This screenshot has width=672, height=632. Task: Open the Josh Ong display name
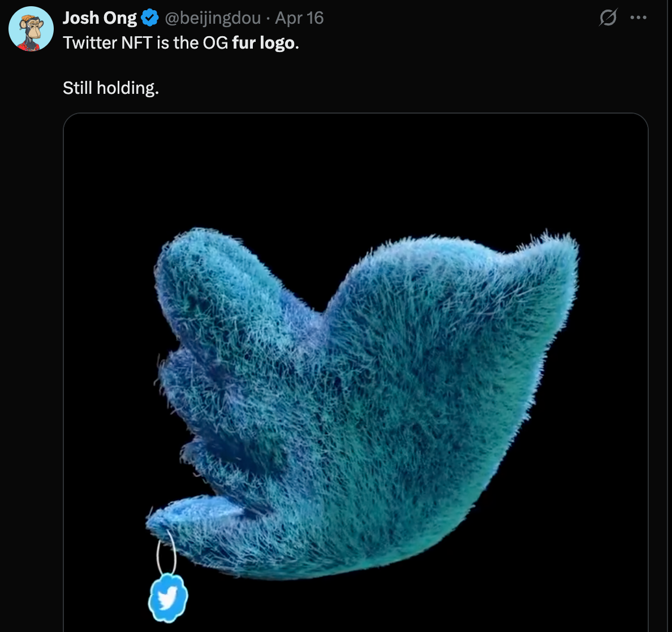(100, 18)
